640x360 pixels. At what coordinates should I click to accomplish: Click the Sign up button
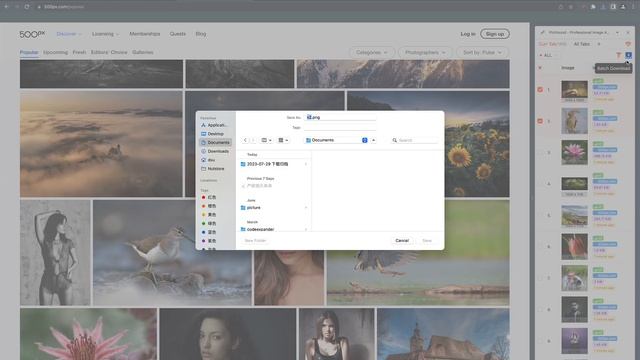click(x=495, y=34)
